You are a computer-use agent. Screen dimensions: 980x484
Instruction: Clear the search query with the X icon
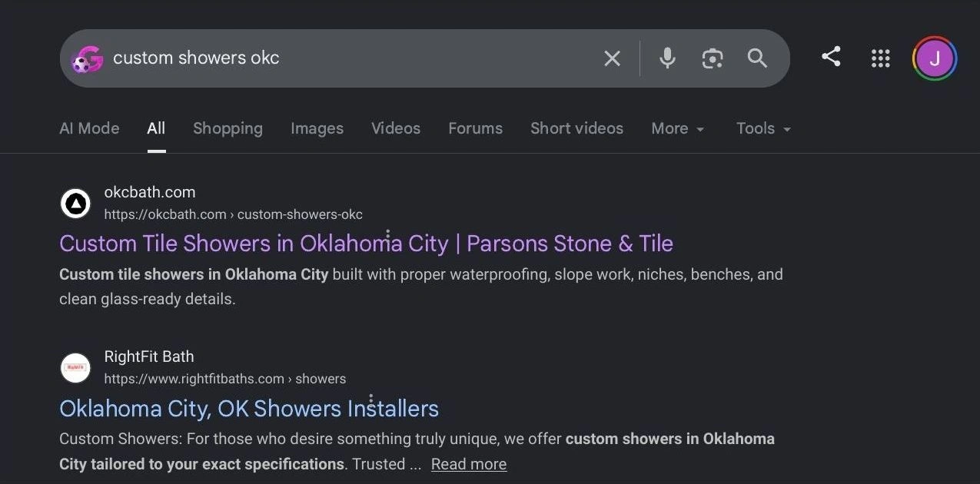pos(612,58)
